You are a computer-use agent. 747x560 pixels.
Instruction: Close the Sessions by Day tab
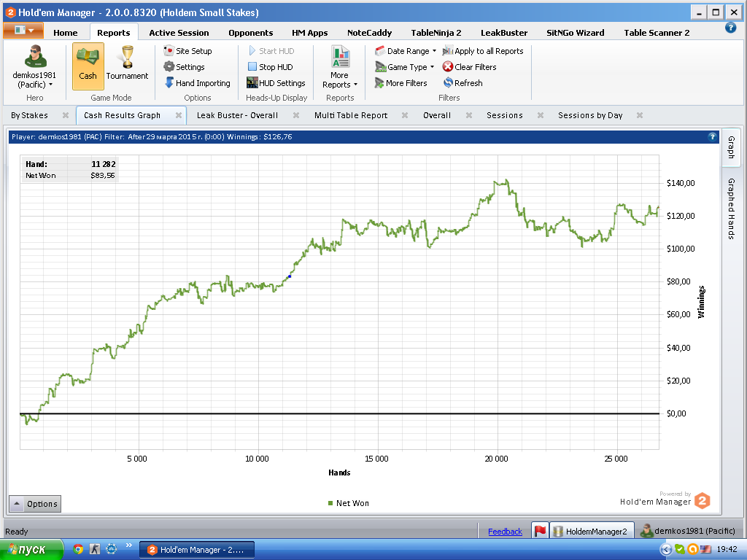point(640,115)
